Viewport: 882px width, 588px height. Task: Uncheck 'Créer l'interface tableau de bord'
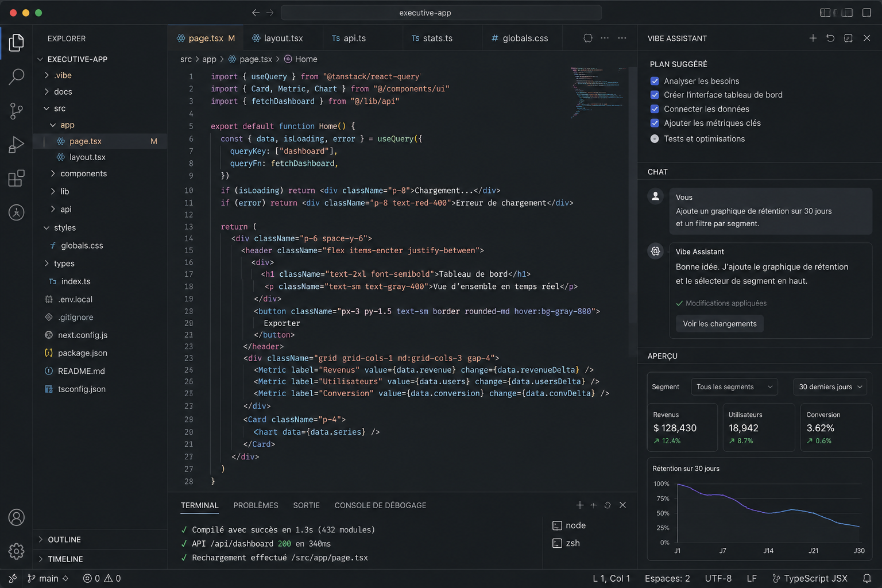655,95
